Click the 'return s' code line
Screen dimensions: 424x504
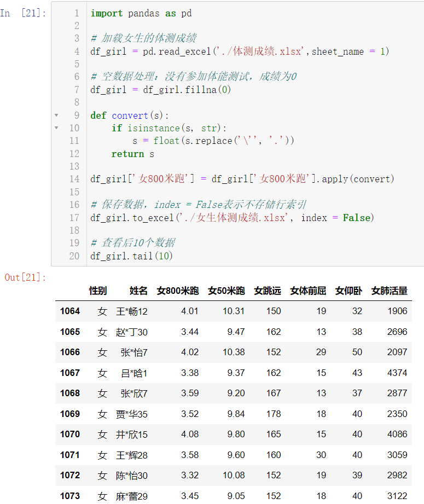[133, 154]
